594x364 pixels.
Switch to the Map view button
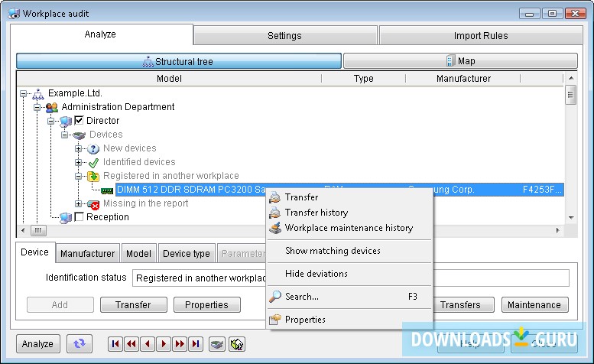(460, 61)
